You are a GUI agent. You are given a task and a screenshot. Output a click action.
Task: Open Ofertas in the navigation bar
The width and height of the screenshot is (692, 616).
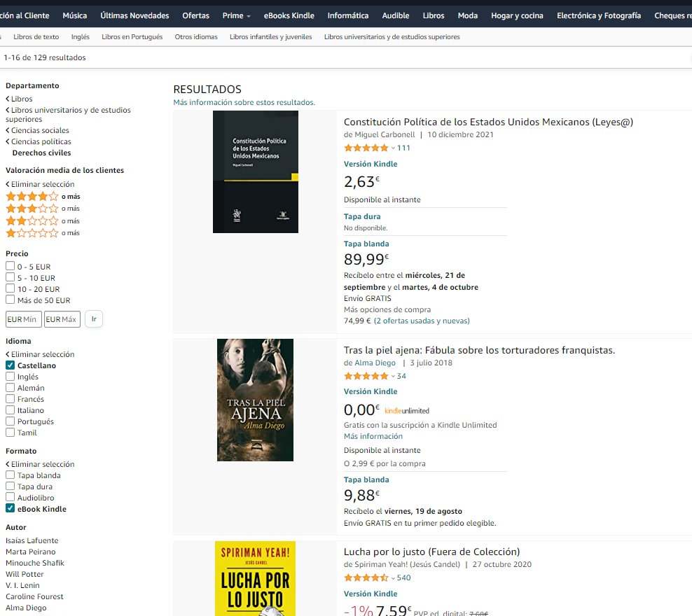click(195, 15)
